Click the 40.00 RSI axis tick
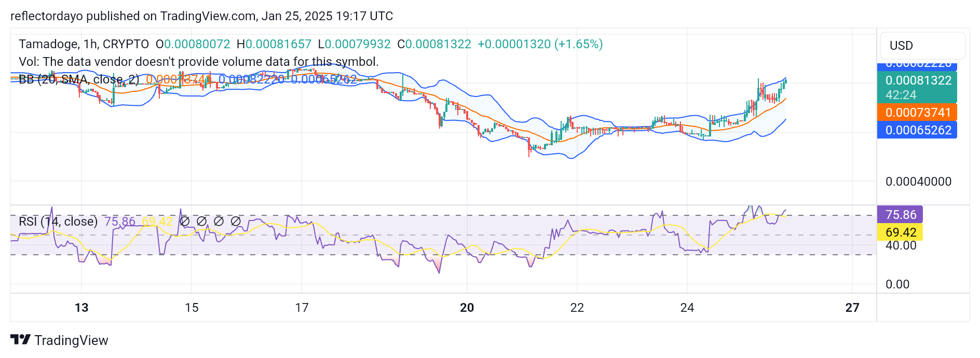The height and width of the screenshot is (358, 980). [901, 245]
